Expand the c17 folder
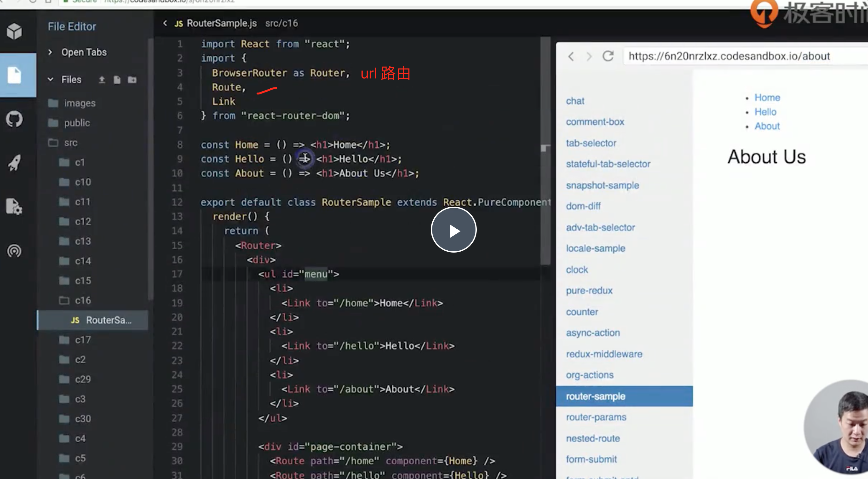Viewport: 868px width, 479px height. point(83,340)
